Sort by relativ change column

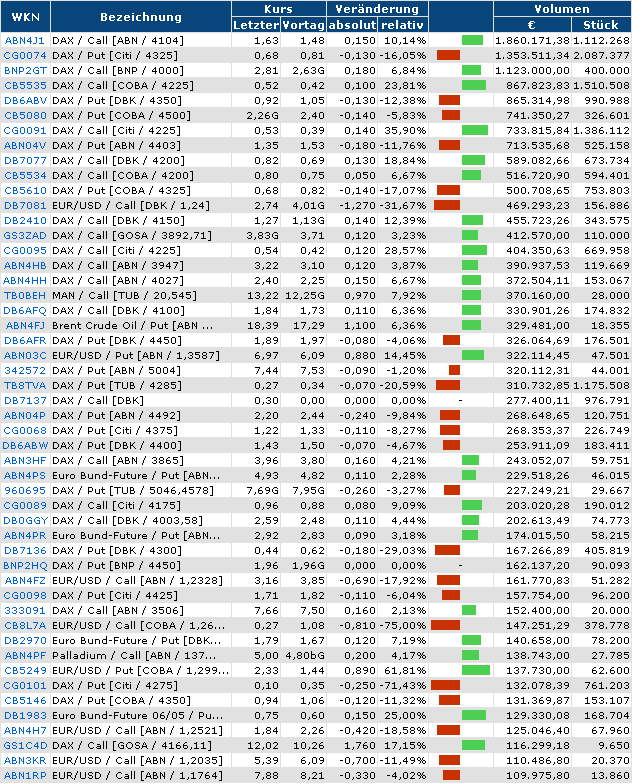402,25
